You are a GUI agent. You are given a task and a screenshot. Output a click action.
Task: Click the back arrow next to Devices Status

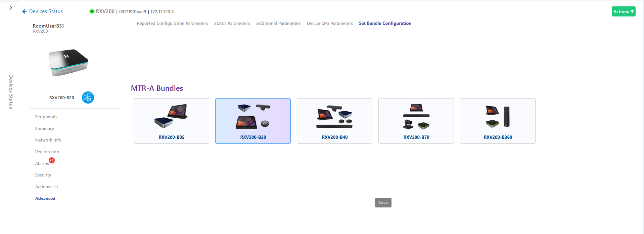(24, 11)
